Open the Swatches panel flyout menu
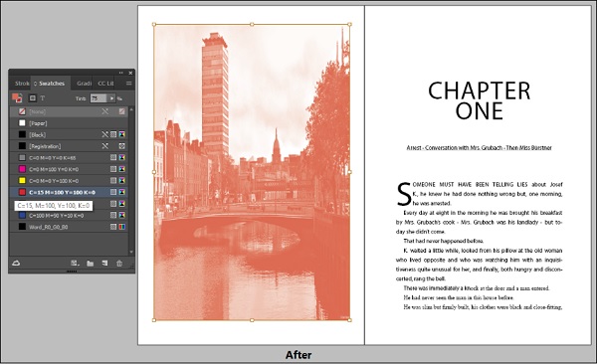This screenshot has width=597, height=364. tap(129, 84)
